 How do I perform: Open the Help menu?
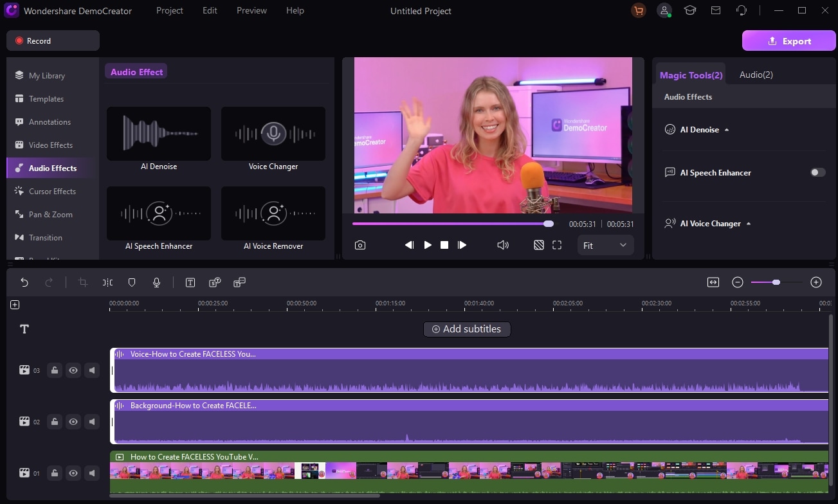pos(295,11)
